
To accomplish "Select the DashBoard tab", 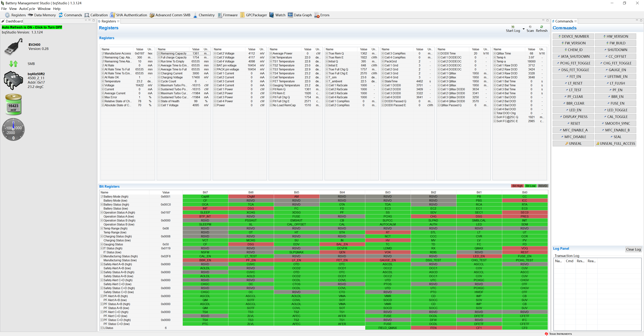I will 12,21.
